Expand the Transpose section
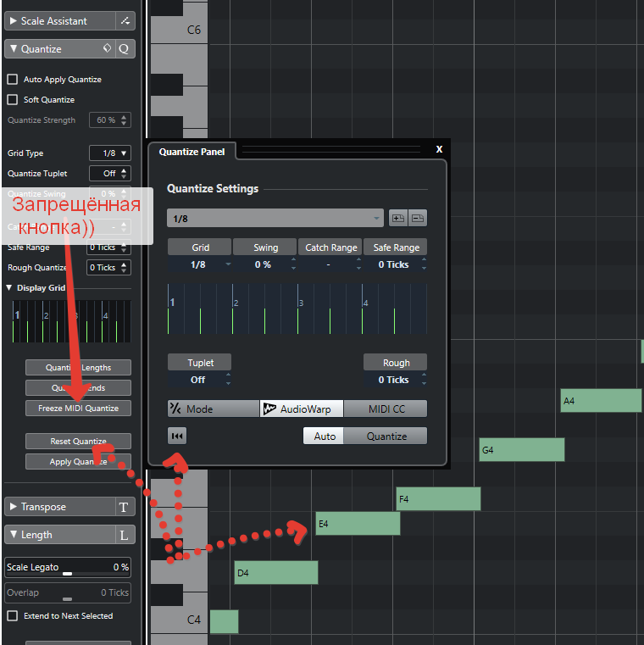The width and height of the screenshot is (644, 645). click(14, 506)
